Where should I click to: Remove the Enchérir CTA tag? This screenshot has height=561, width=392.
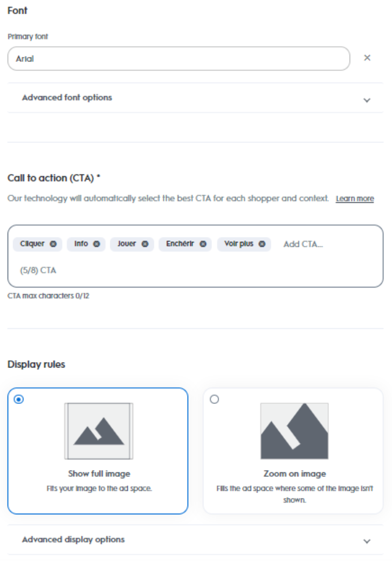click(203, 244)
